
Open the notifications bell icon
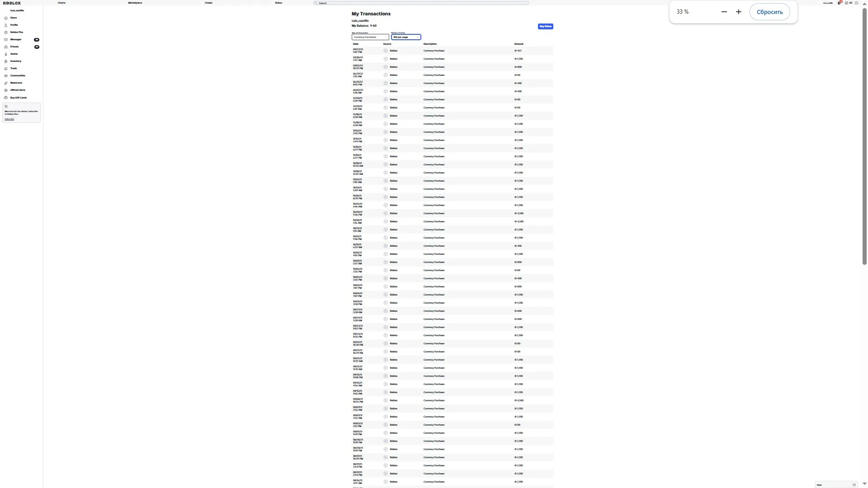pyautogui.click(x=840, y=3)
